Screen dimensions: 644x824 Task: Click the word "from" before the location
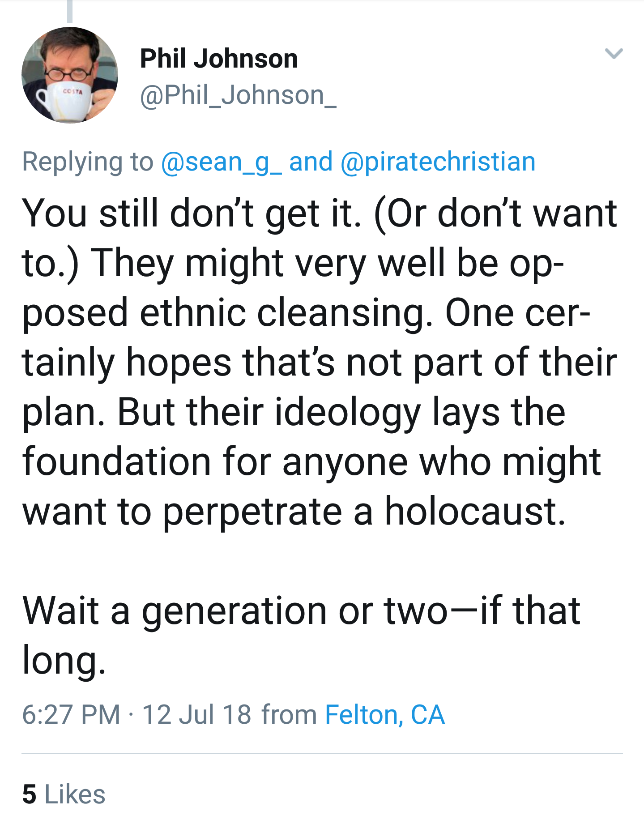click(x=289, y=714)
